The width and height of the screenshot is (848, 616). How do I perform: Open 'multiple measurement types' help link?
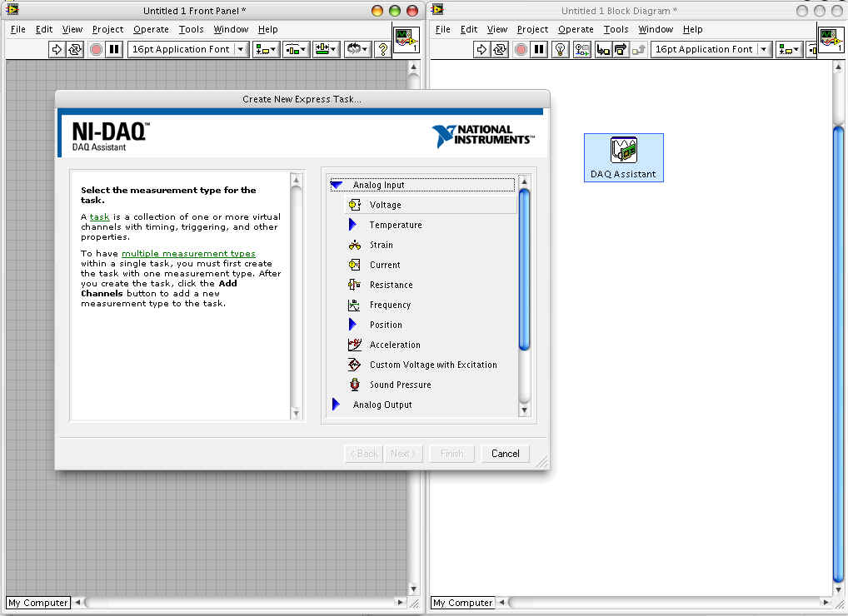pos(189,253)
